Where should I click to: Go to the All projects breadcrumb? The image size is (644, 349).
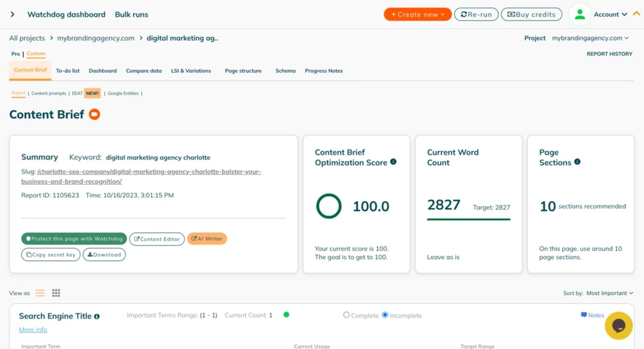click(x=27, y=38)
